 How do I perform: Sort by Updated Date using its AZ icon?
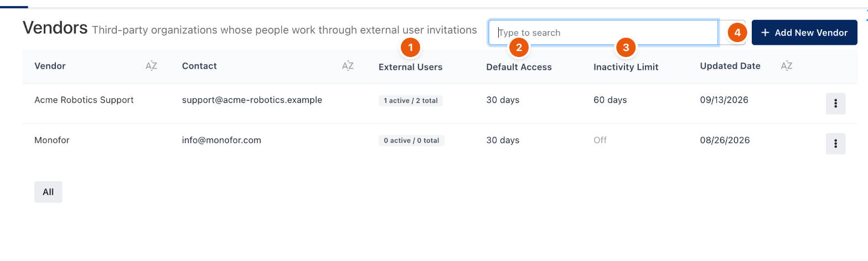pyautogui.click(x=787, y=66)
